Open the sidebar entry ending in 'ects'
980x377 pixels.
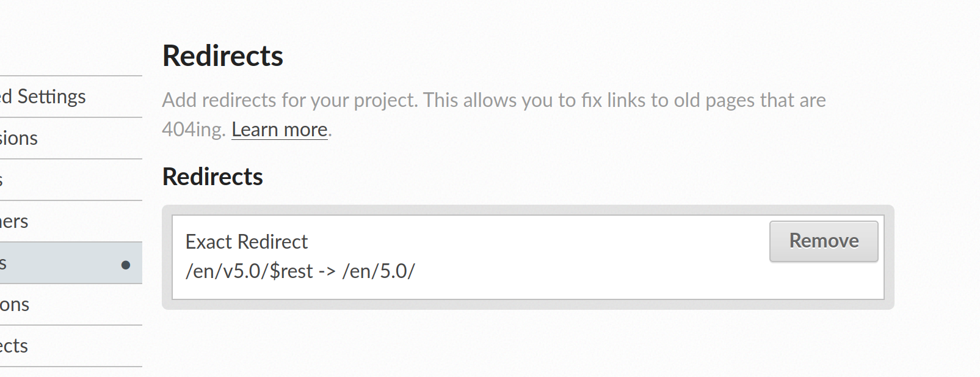(x=14, y=345)
